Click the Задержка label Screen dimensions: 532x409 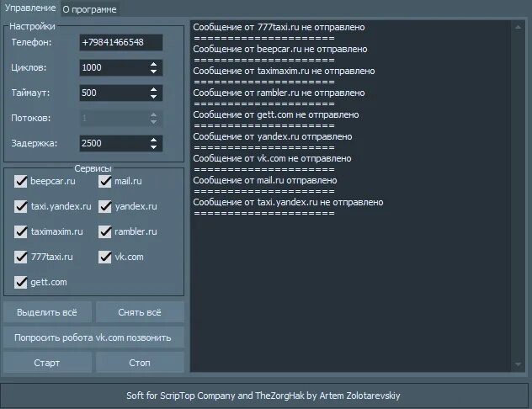pos(35,143)
